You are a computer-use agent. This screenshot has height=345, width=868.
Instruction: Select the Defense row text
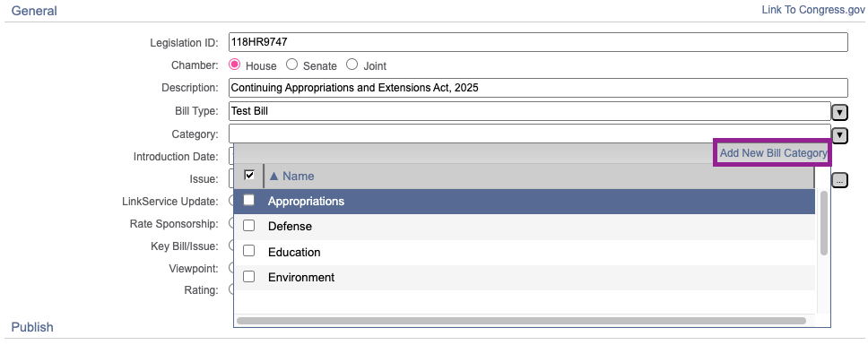tap(290, 227)
